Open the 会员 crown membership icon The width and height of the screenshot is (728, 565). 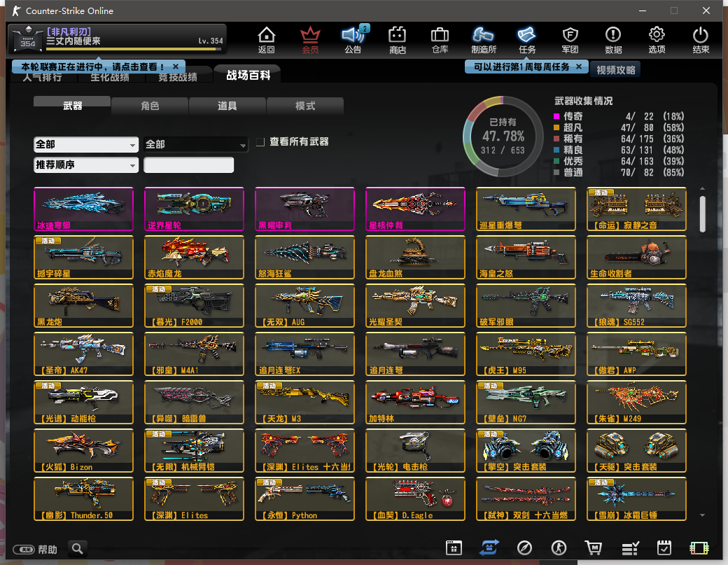click(310, 40)
